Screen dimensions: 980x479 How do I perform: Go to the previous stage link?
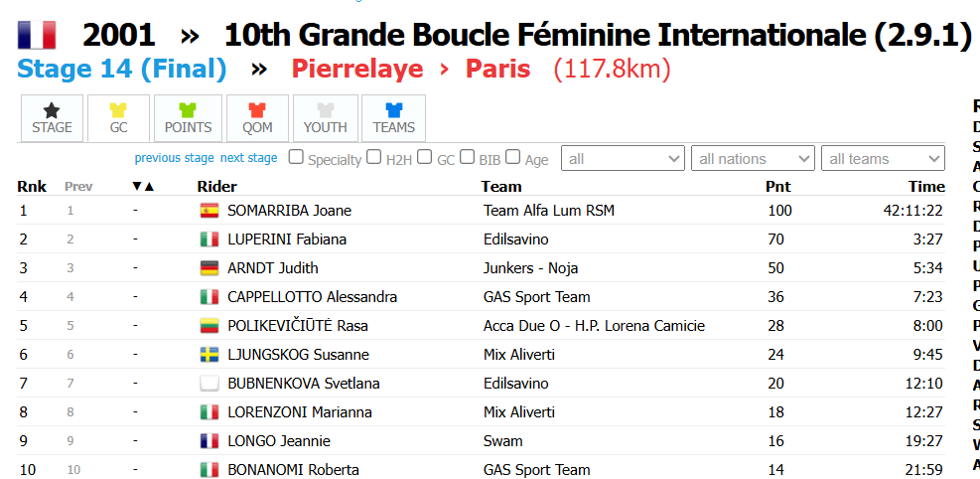[x=175, y=158]
